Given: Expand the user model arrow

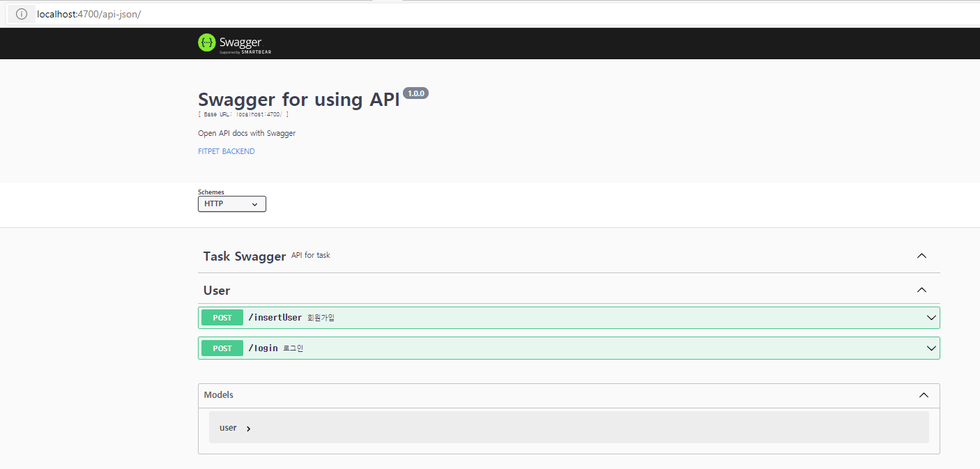Looking at the screenshot, I should [249, 429].
